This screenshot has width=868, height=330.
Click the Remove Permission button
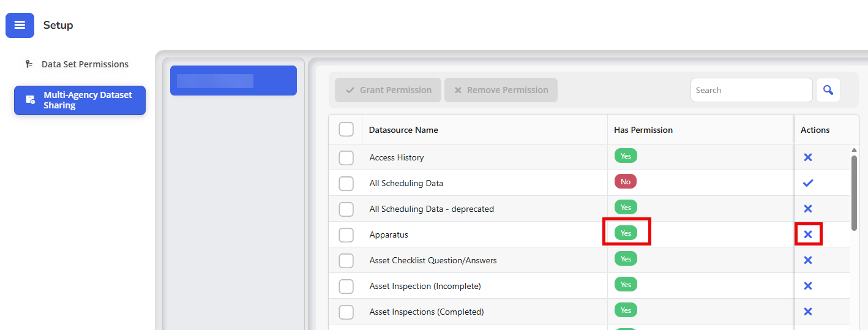pos(501,90)
